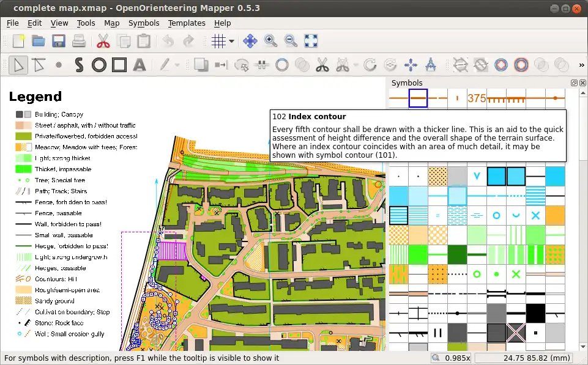The height and width of the screenshot is (365, 588).
Task: Expand the hidden toolbar items chevron
Action: (x=582, y=65)
